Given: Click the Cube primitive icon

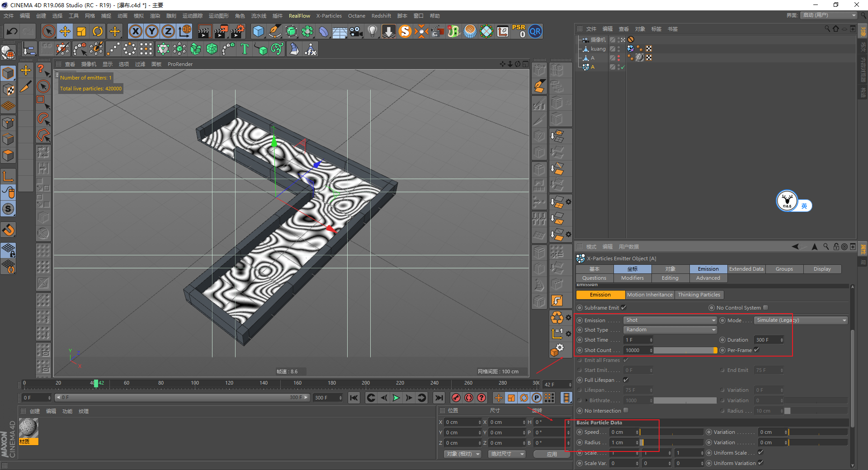Looking at the screenshot, I should [259, 31].
